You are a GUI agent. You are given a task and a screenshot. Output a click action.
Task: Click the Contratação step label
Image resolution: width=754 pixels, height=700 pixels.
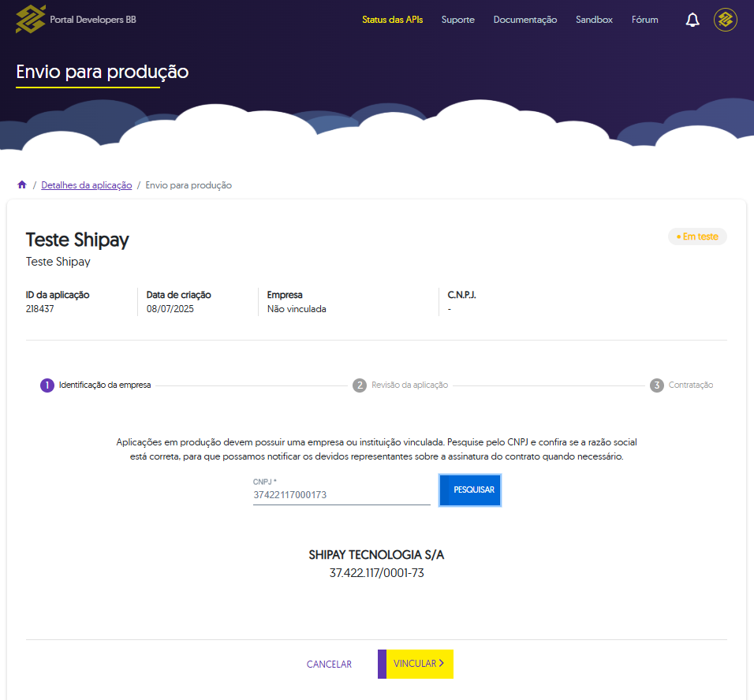pyautogui.click(x=691, y=385)
